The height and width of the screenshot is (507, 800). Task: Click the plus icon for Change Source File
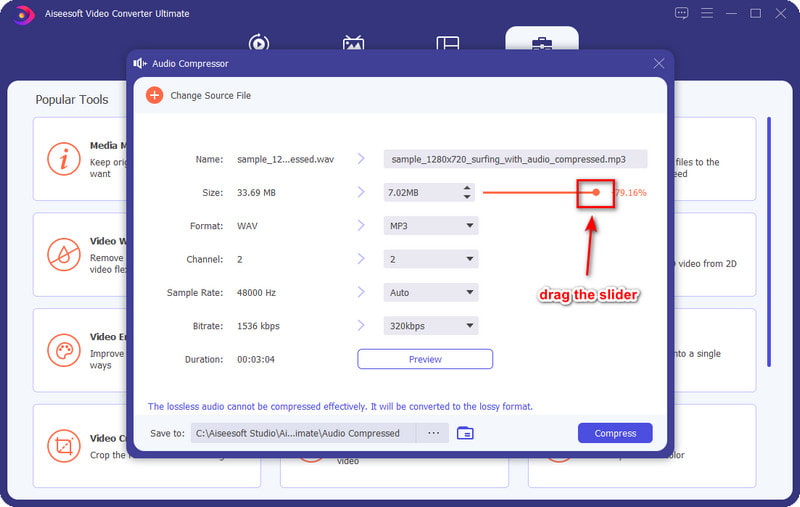coord(154,95)
